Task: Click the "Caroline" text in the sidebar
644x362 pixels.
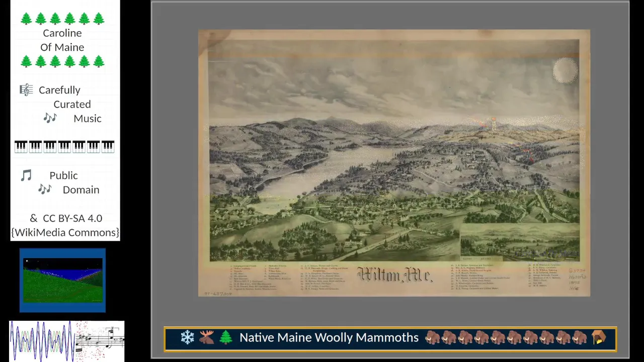Action: coord(62,33)
